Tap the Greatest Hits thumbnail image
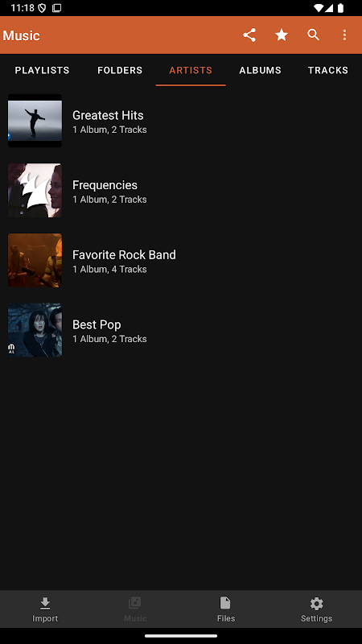Image resolution: width=362 pixels, height=644 pixels. tap(35, 121)
